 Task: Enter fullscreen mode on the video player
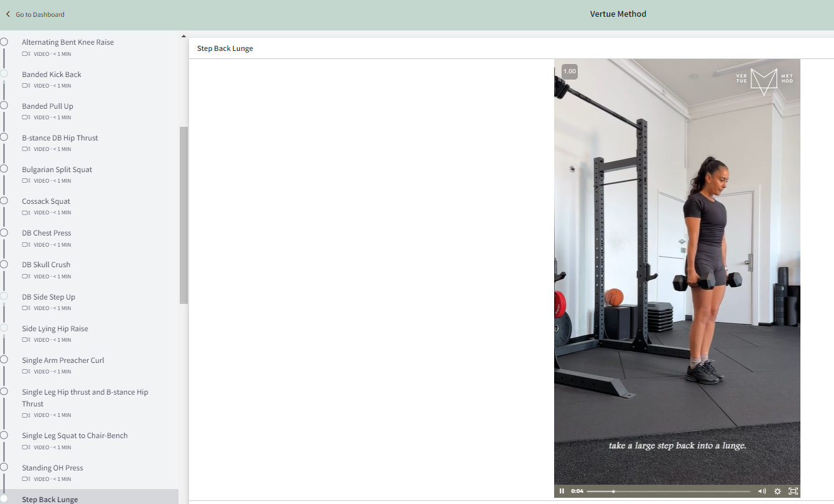(793, 491)
